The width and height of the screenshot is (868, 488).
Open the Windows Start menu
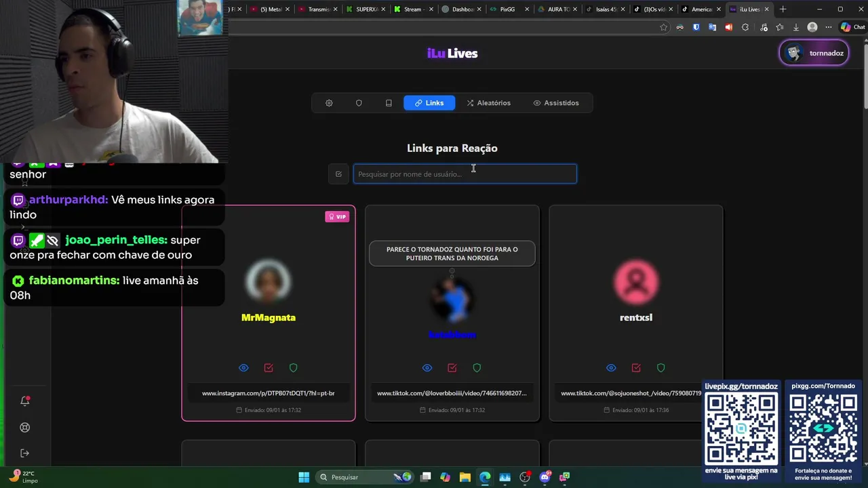coord(304,477)
